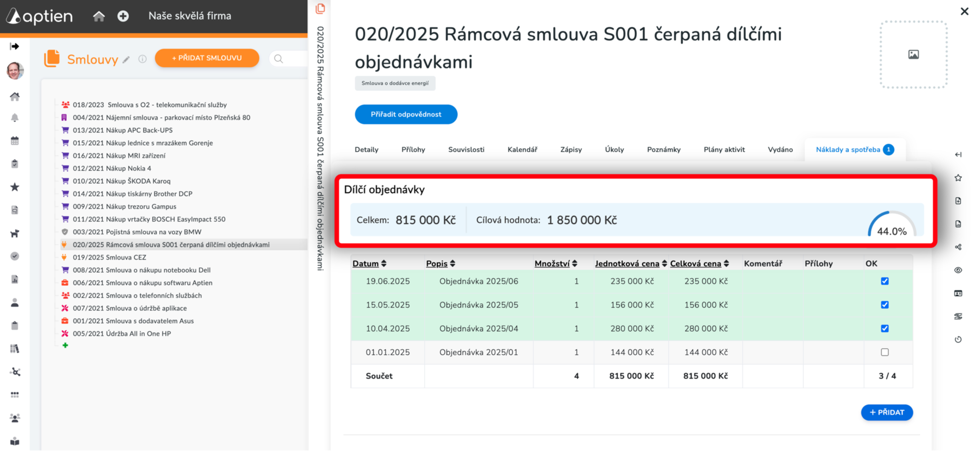Screen dimensions: 980x451
Task: Upload image in the dashed placeholder
Action: (x=913, y=55)
